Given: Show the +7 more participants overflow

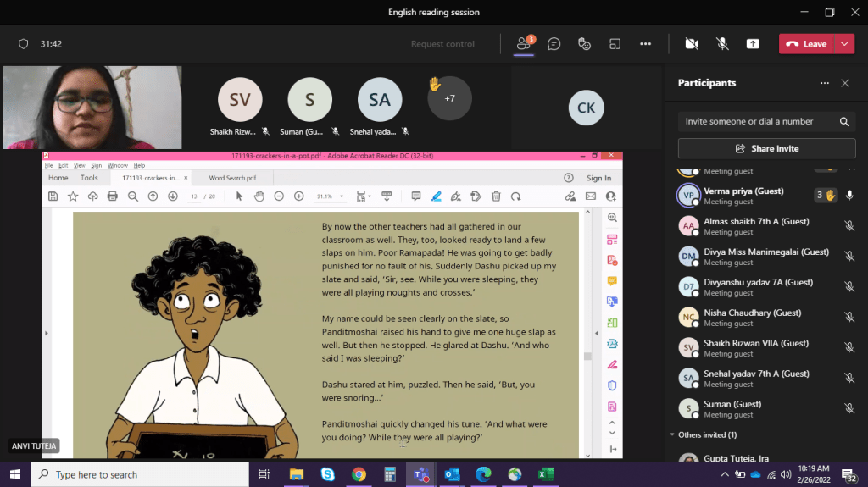Looking at the screenshot, I should tap(449, 98).
